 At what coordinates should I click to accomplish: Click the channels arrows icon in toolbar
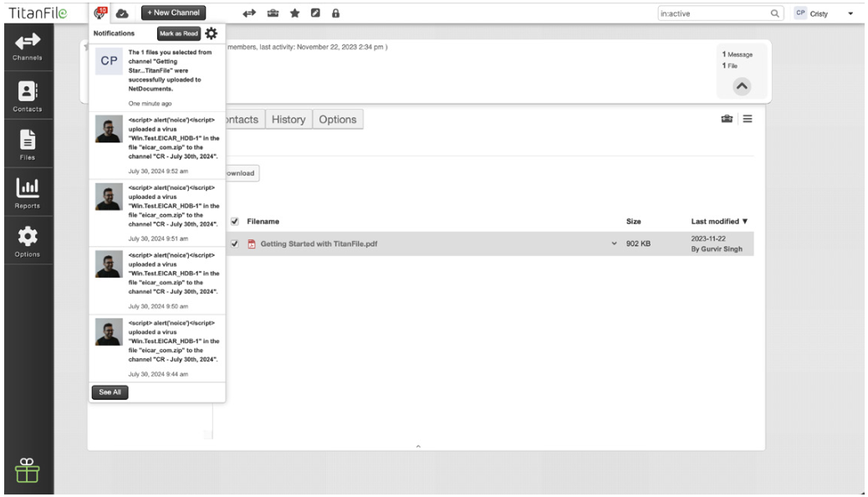pyautogui.click(x=249, y=13)
